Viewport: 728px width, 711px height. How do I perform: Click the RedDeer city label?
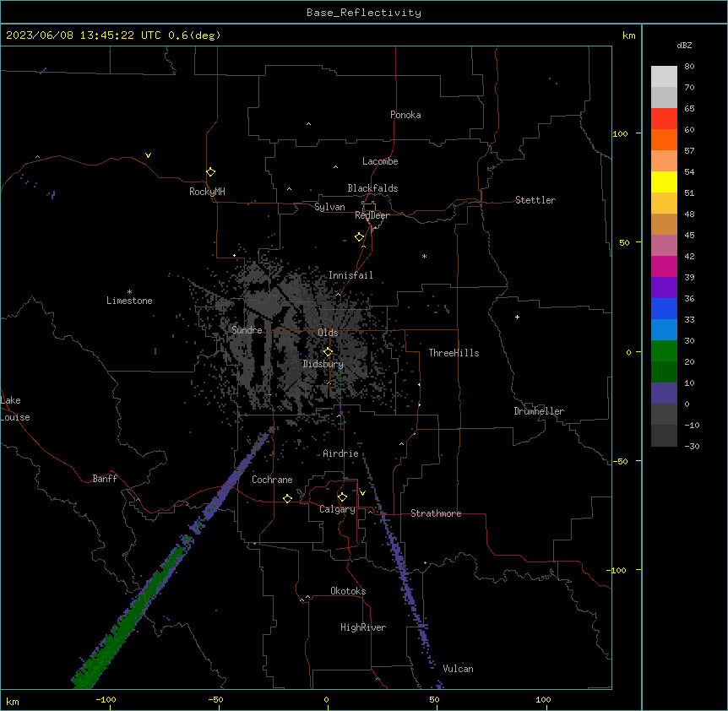pos(372,215)
